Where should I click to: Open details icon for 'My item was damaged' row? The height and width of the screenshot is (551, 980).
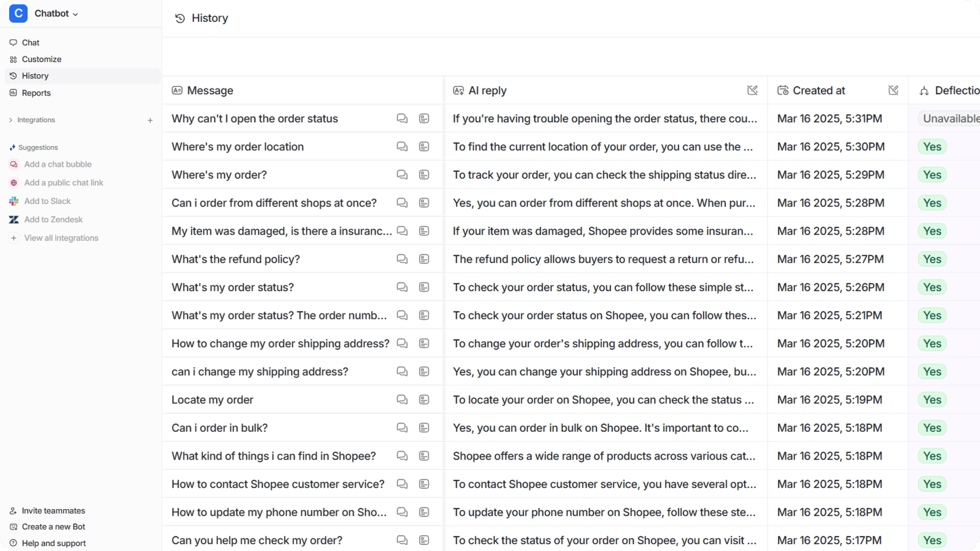[x=424, y=231]
